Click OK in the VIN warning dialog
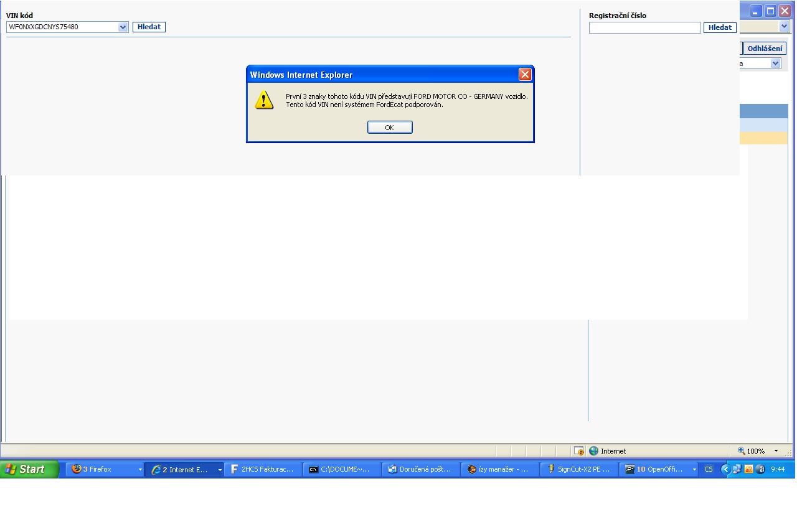This screenshot has height=532, width=797. [x=389, y=128]
